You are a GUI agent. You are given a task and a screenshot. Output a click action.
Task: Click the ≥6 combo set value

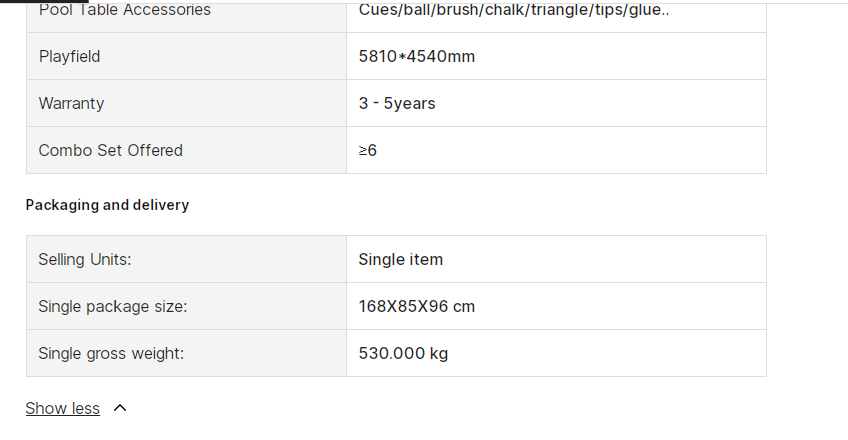click(x=368, y=150)
